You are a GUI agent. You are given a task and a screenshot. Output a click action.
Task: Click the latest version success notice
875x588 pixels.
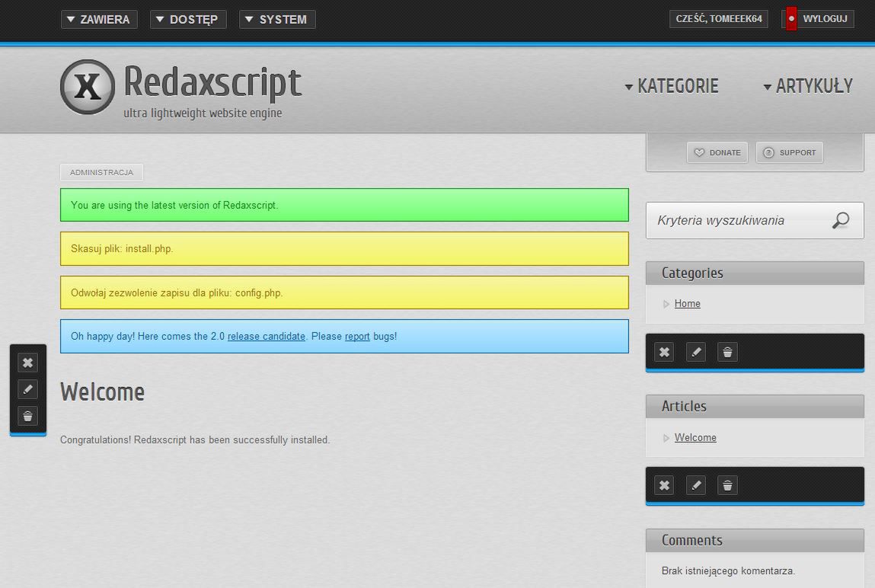(x=344, y=205)
